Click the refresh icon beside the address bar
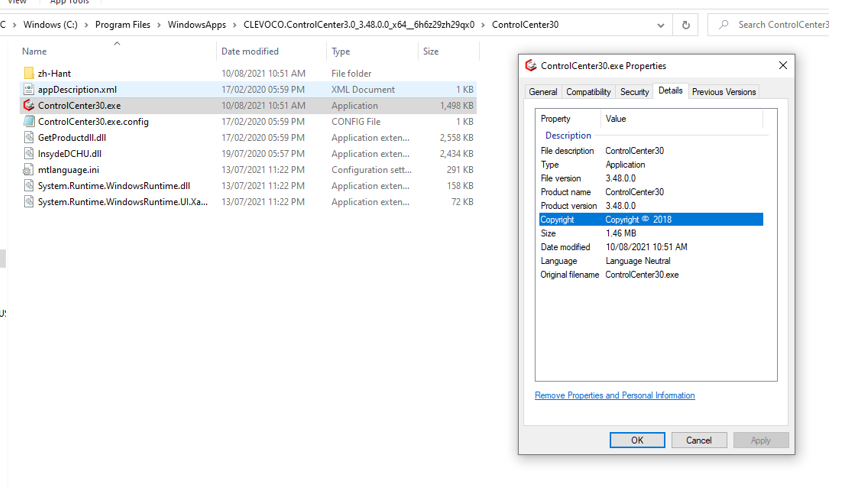The height and width of the screenshot is (488, 855). pos(685,25)
